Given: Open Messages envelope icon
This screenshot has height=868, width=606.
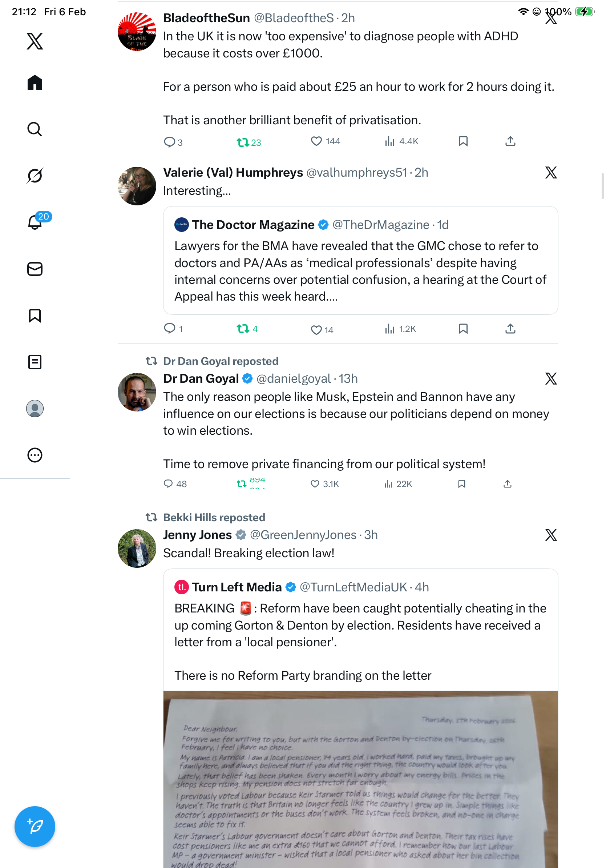Looking at the screenshot, I should point(35,269).
